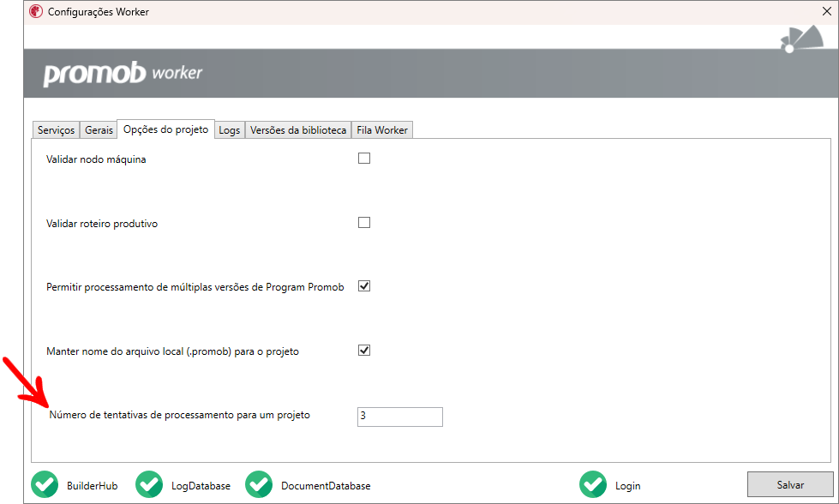Click the BuilderHub green check status icon

45,484
